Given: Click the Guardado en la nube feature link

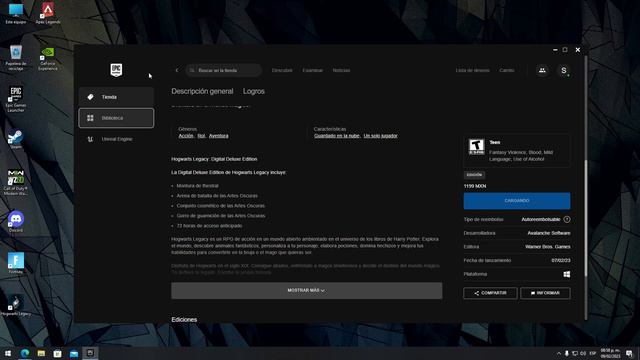Looking at the screenshot, I should (x=337, y=136).
